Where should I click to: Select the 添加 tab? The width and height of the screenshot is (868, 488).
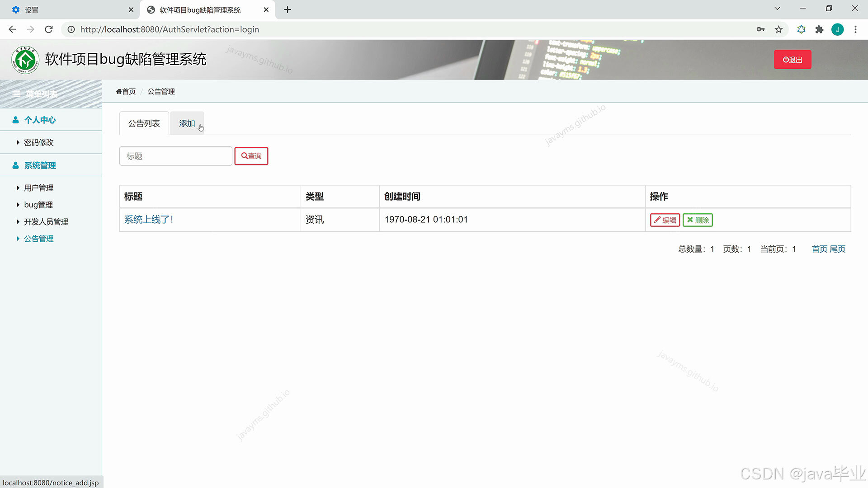click(187, 123)
